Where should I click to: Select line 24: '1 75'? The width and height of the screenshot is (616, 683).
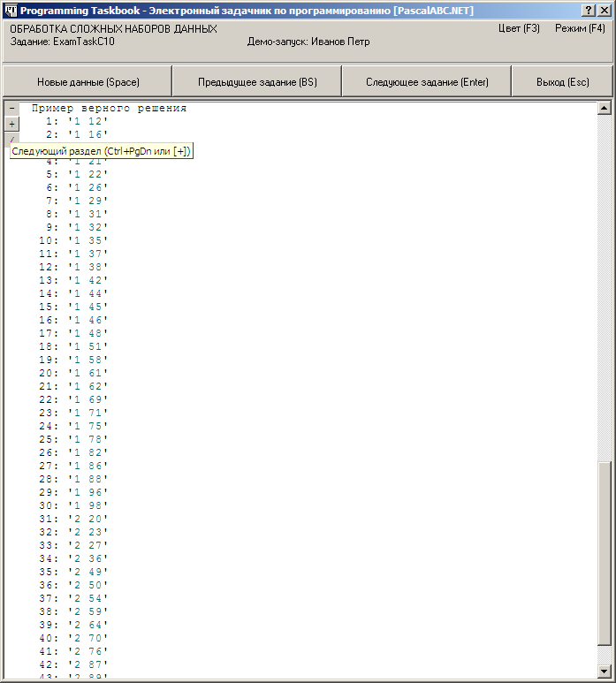(x=73, y=426)
